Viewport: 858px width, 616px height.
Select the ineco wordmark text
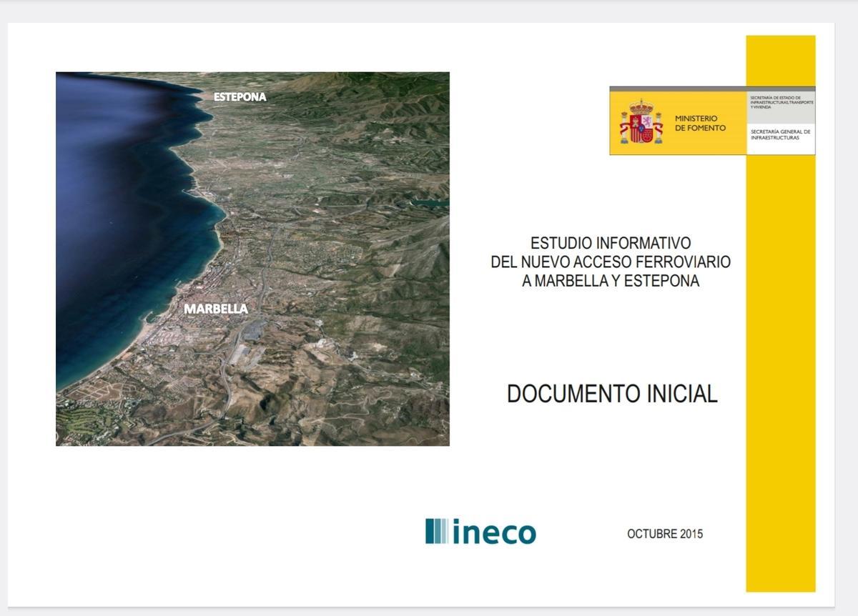pyautogui.click(x=494, y=532)
